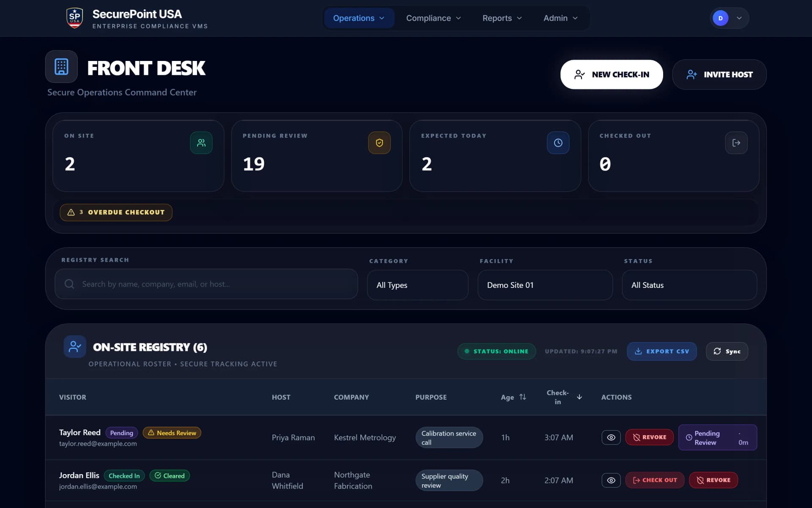Screen dimensions: 812x508
Task: Click the 3 Overdue Checkout alert
Action: point(116,212)
